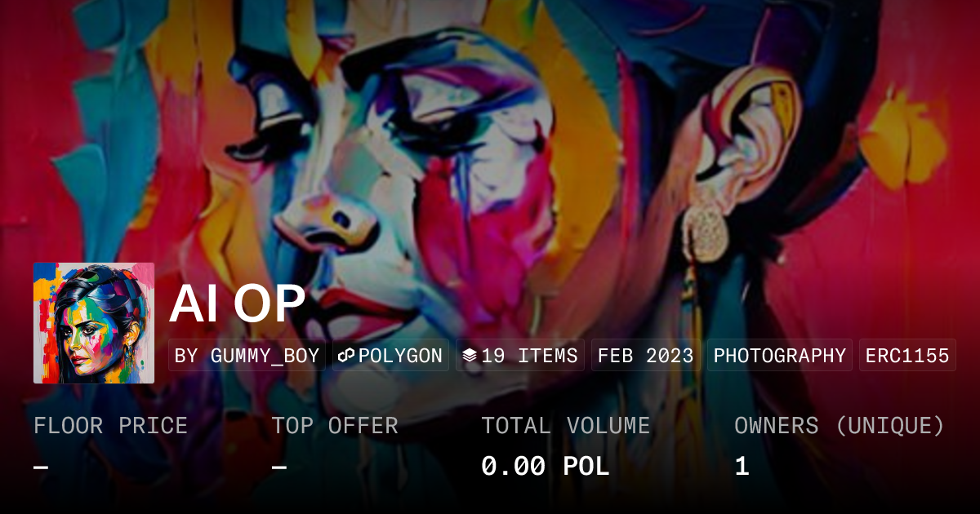
Task: Select the FLOOR PRICE label
Action: 110,426
